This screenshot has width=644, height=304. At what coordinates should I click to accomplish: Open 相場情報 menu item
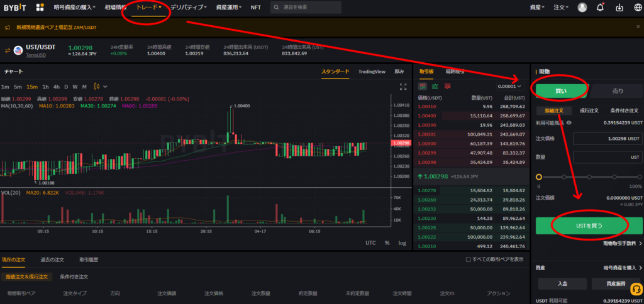(x=116, y=8)
